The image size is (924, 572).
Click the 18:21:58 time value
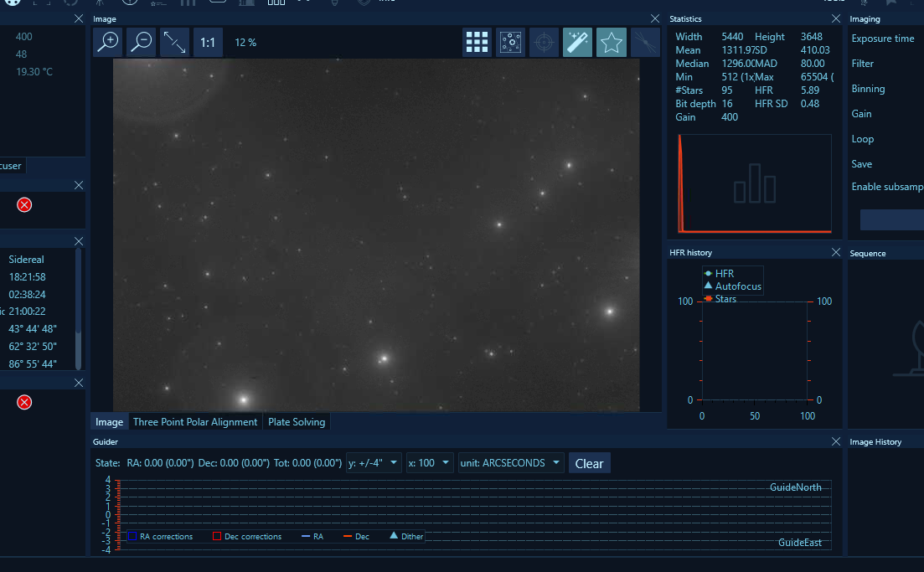pyautogui.click(x=27, y=277)
